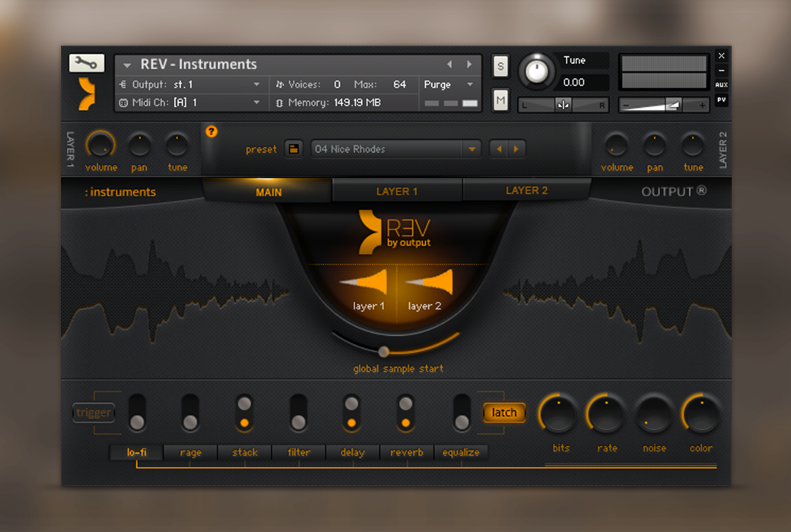Viewport: 791px width, 532px height.
Task: Open the preset browser folder icon
Action: (x=293, y=149)
